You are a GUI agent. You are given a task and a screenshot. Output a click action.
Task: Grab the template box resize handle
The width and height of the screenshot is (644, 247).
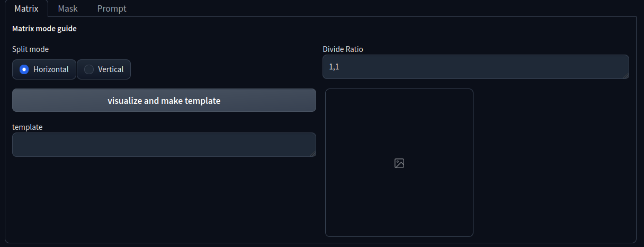tap(313, 154)
